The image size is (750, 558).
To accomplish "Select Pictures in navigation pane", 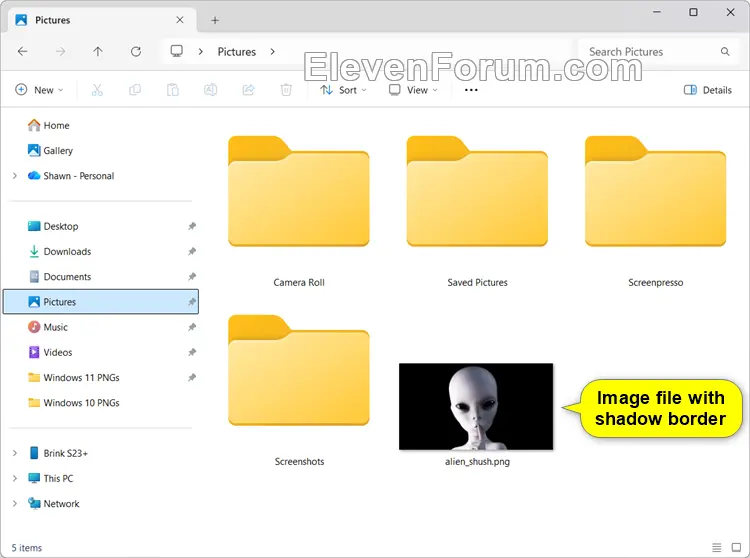I will click(x=101, y=302).
